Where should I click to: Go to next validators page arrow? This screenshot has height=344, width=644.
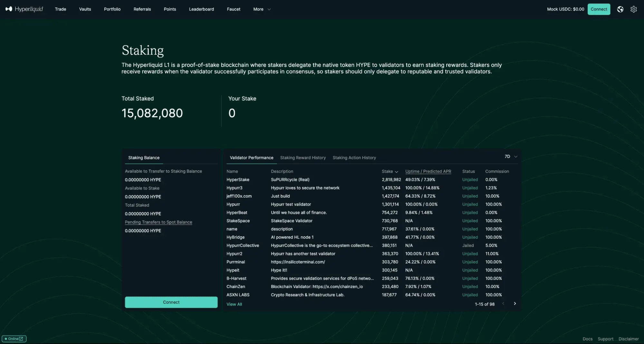[515, 304]
